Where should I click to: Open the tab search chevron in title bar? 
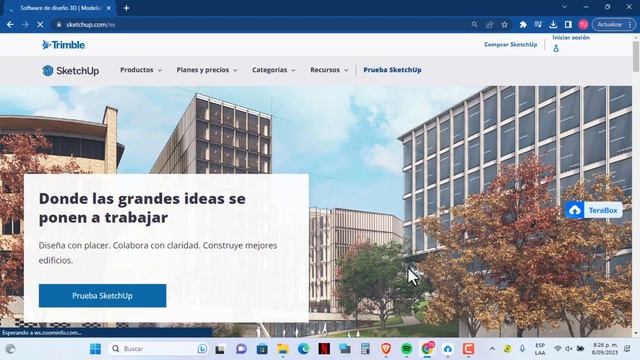coord(564,7)
